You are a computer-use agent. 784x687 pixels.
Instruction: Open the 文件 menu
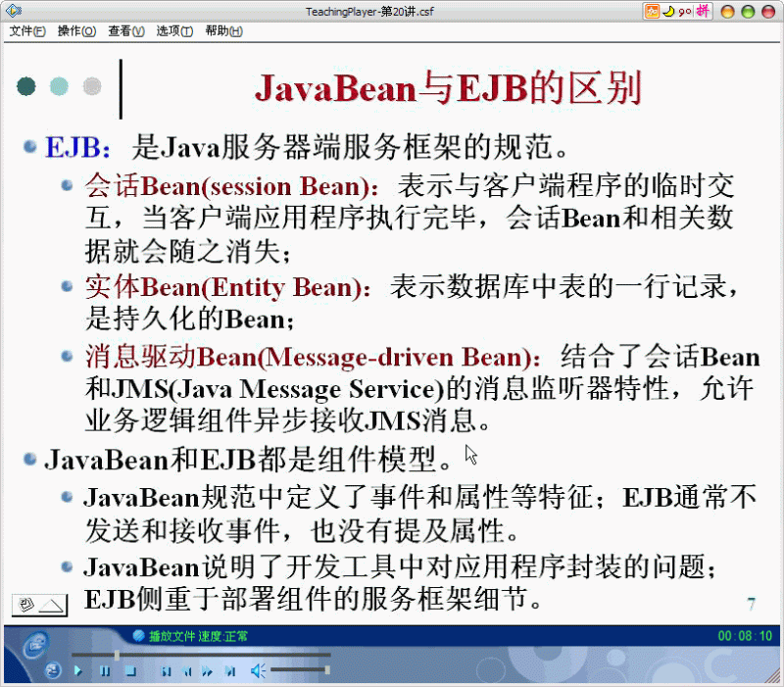tap(27, 30)
